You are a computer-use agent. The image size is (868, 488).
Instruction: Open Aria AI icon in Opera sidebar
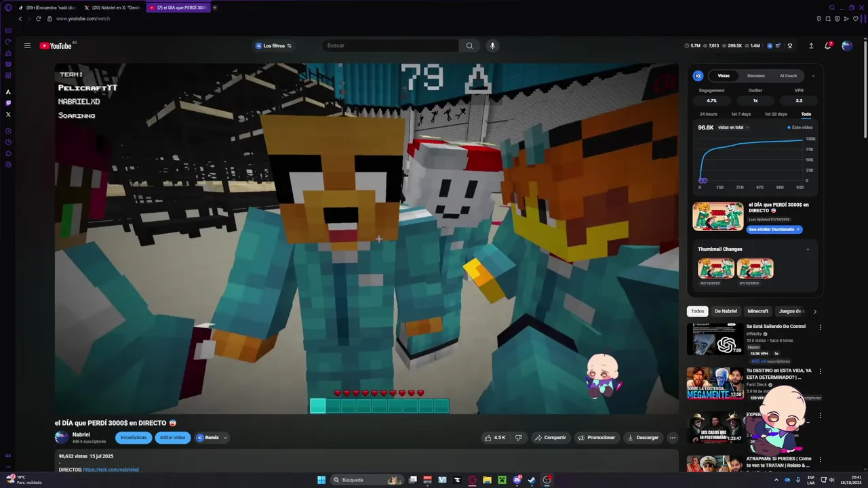[x=8, y=91]
